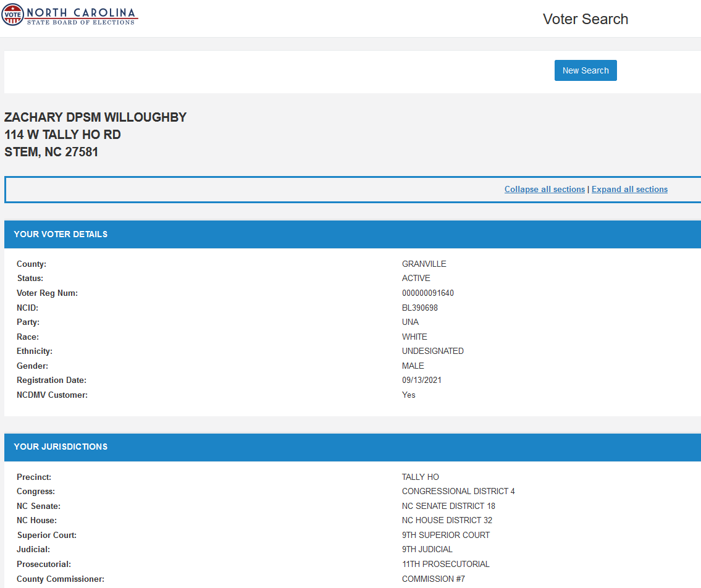Click the NCID: label
Image resolution: width=701 pixels, height=588 pixels.
(27, 308)
